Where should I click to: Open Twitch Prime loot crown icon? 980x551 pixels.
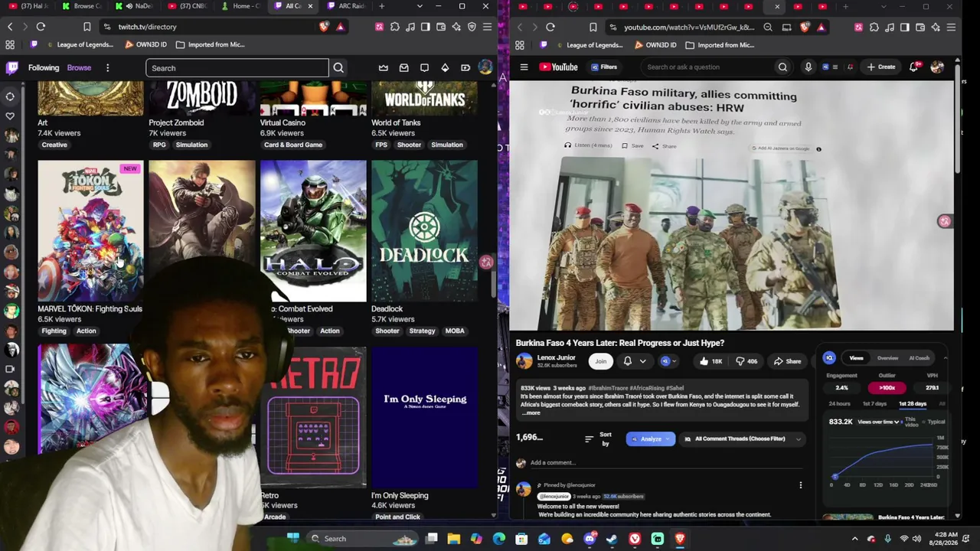point(384,68)
